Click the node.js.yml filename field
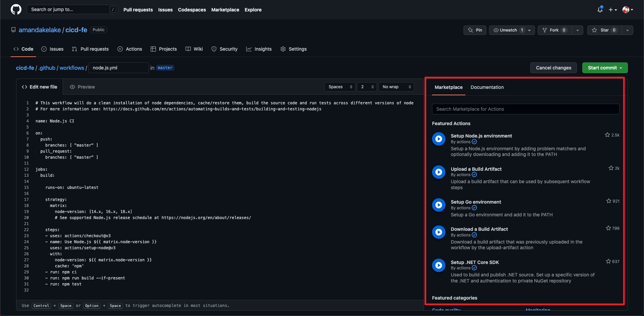The height and width of the screenshot is (316, 644). [119, 68]
